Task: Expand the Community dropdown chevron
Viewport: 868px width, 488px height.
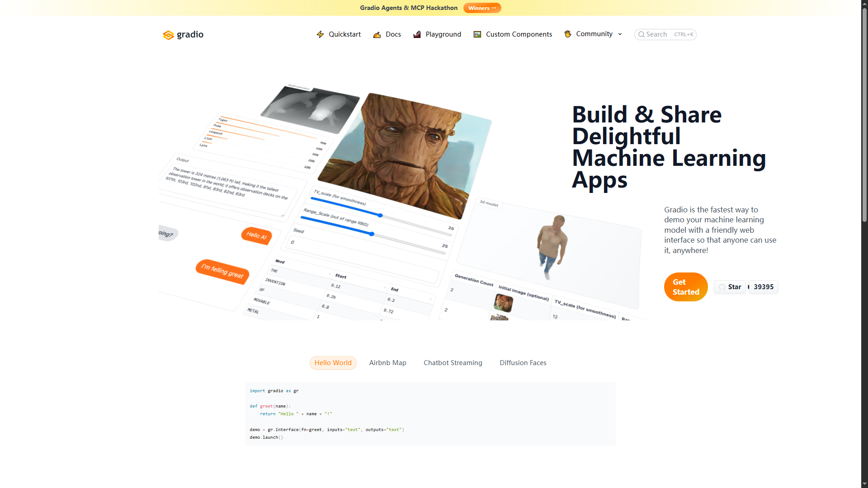Action: (x=620, y=34)
